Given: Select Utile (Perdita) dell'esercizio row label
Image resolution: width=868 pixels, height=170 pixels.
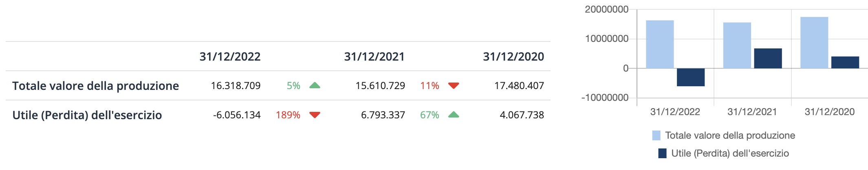Looking at the screenshot, I should (87, 115).
